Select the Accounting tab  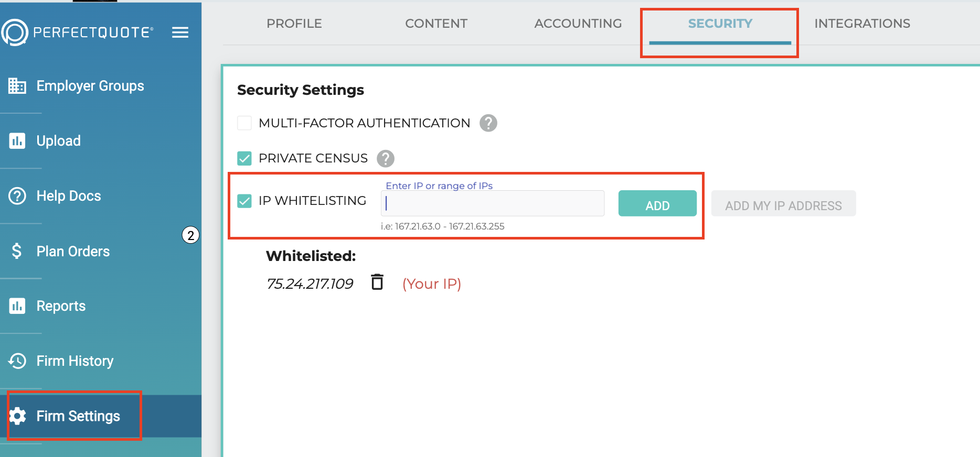pyautogui.click(x=578, y=24)
